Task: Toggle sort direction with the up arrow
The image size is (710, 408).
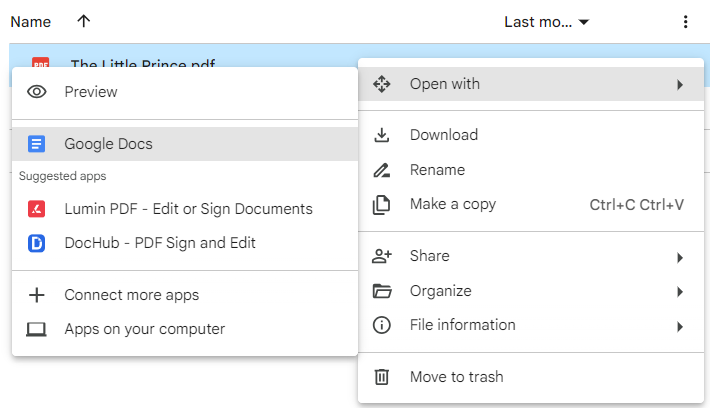Action: pyautogui.click(x=82, y=21)
